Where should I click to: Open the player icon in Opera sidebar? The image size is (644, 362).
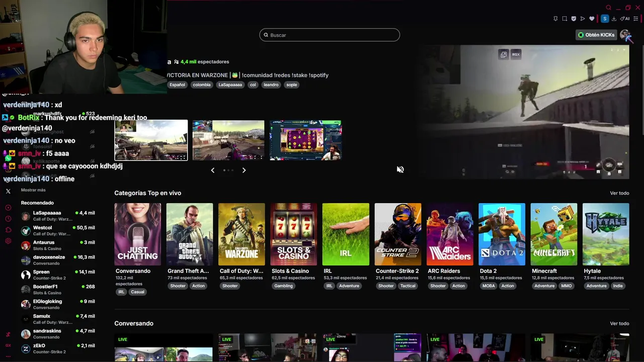tap(8, 208)
